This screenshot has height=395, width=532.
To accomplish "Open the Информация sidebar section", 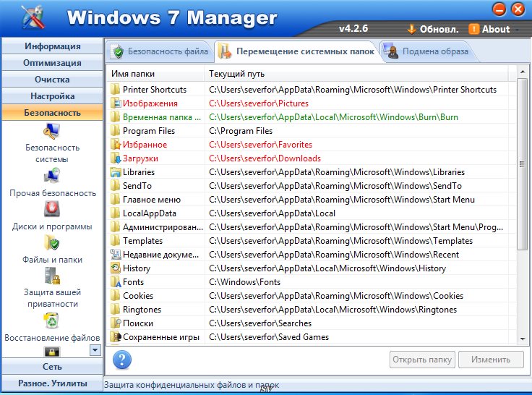I will [52, 46].
